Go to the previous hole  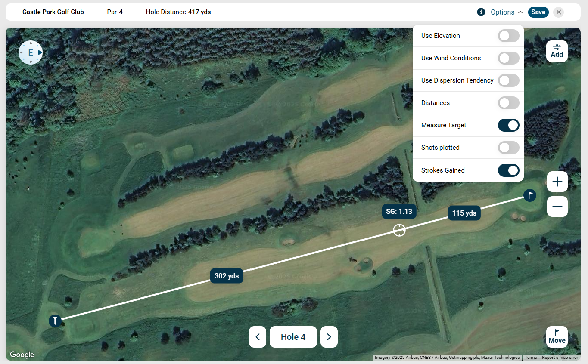258,337
